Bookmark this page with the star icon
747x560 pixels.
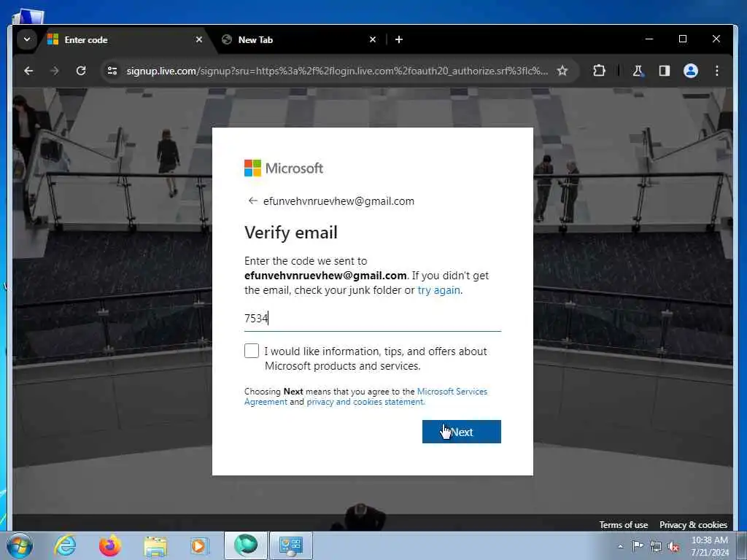pos(562,71)
